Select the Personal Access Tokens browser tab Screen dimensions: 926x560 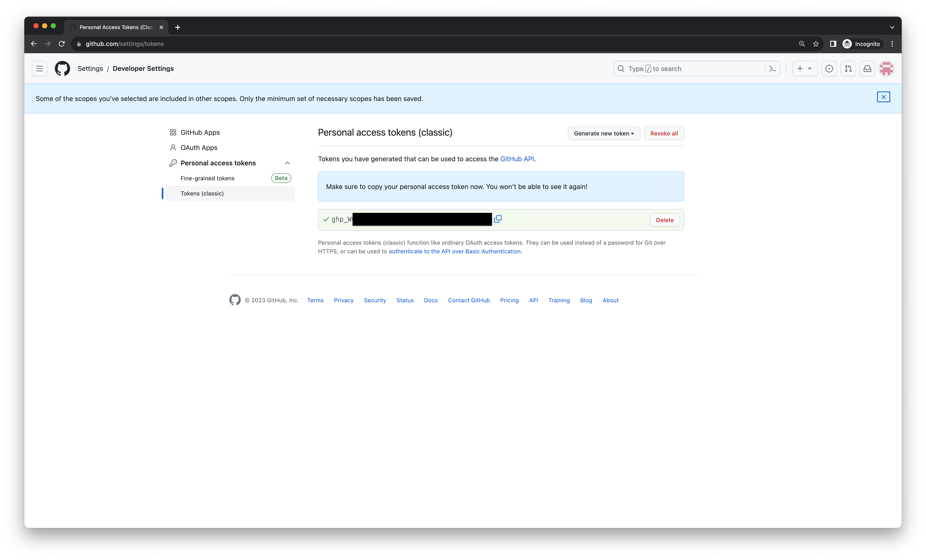(x=116, y=27)
